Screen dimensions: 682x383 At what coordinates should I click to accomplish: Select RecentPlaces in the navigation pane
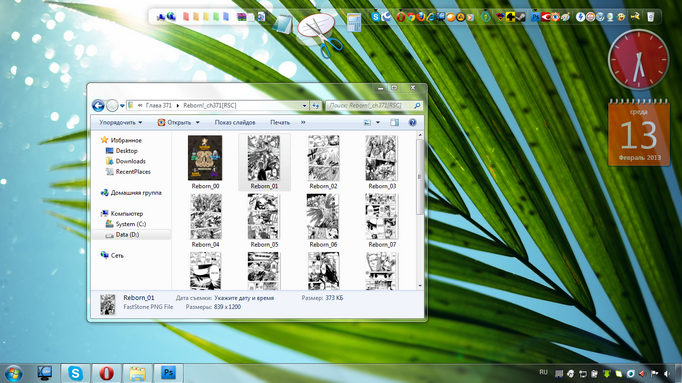128,172
